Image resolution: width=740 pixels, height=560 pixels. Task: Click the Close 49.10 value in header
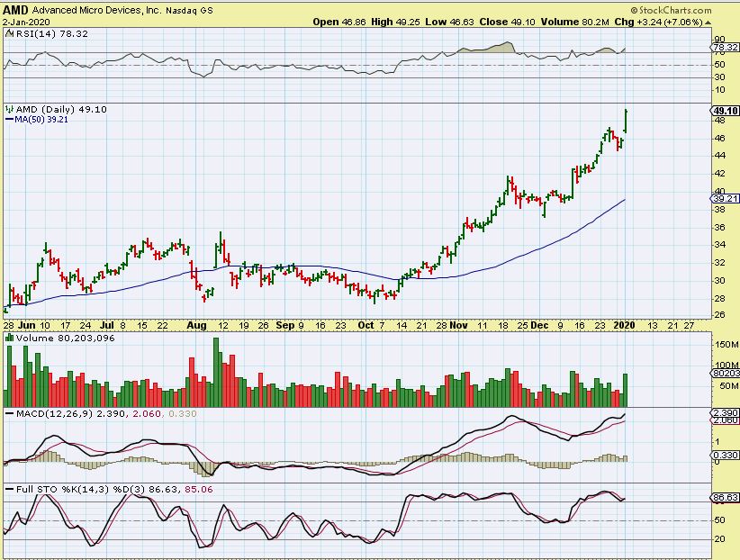508,22
